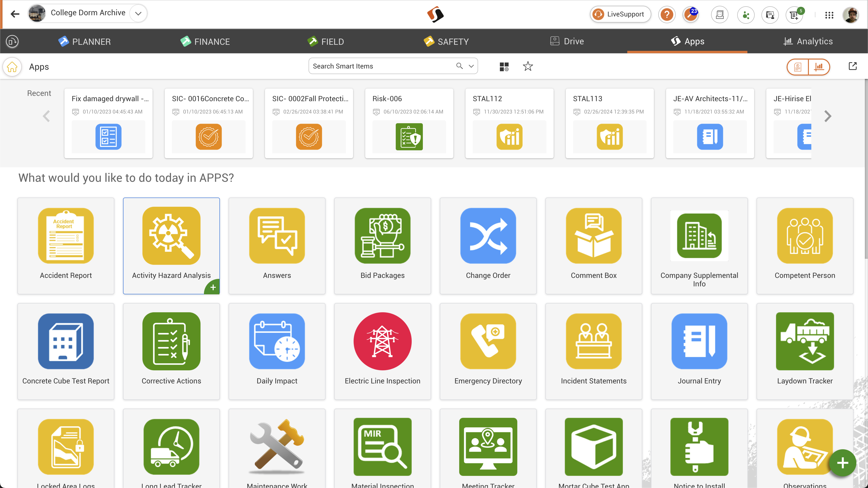Open the Accident Report app
The height and width of the screenshot is (488, 868).
[x=66, y=245]
